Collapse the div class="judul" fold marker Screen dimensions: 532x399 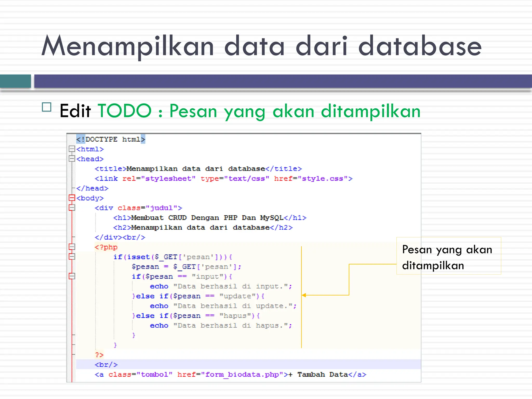tap(72, 208)
